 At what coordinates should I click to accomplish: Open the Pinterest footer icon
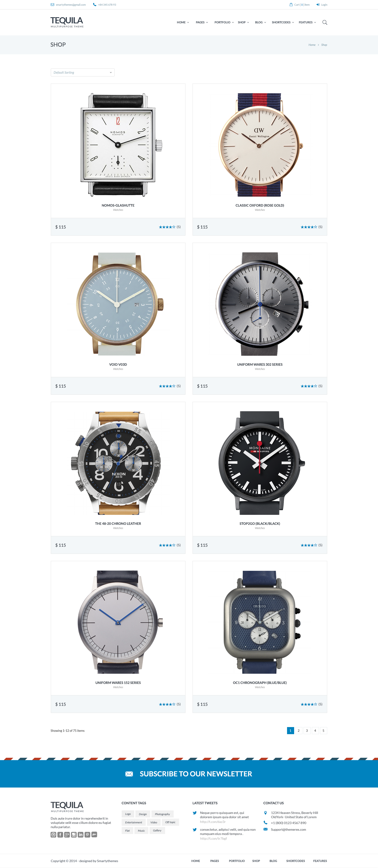(87, 834)
